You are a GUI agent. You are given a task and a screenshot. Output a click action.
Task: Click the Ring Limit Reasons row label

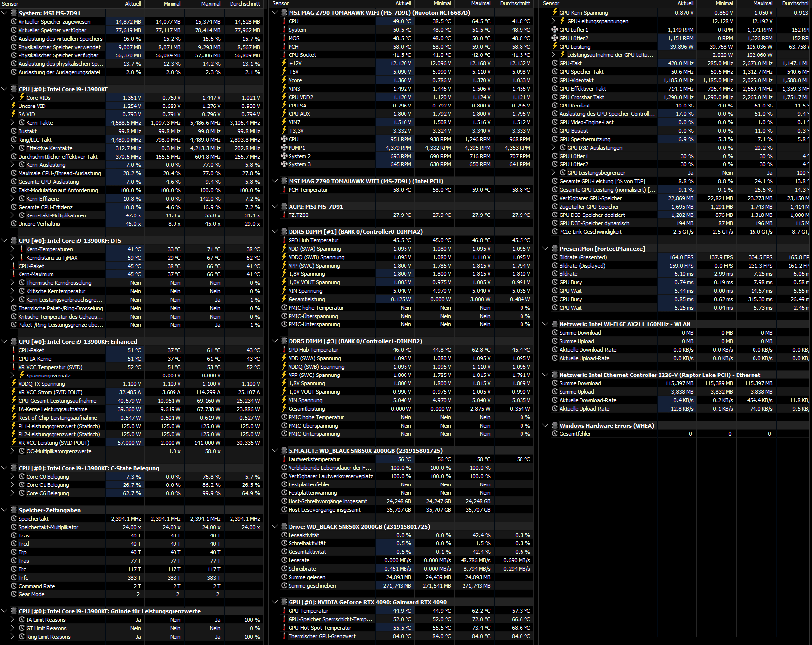pos(48,637)
